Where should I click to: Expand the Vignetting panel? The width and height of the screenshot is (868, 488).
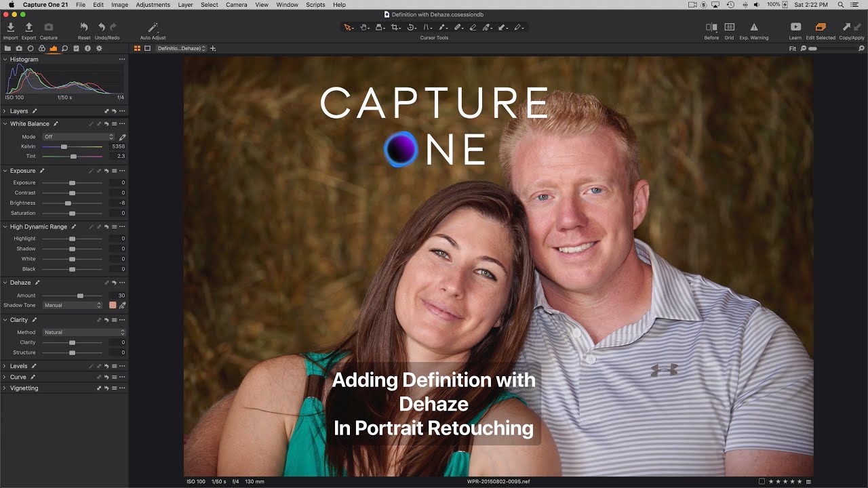[5, 388]
